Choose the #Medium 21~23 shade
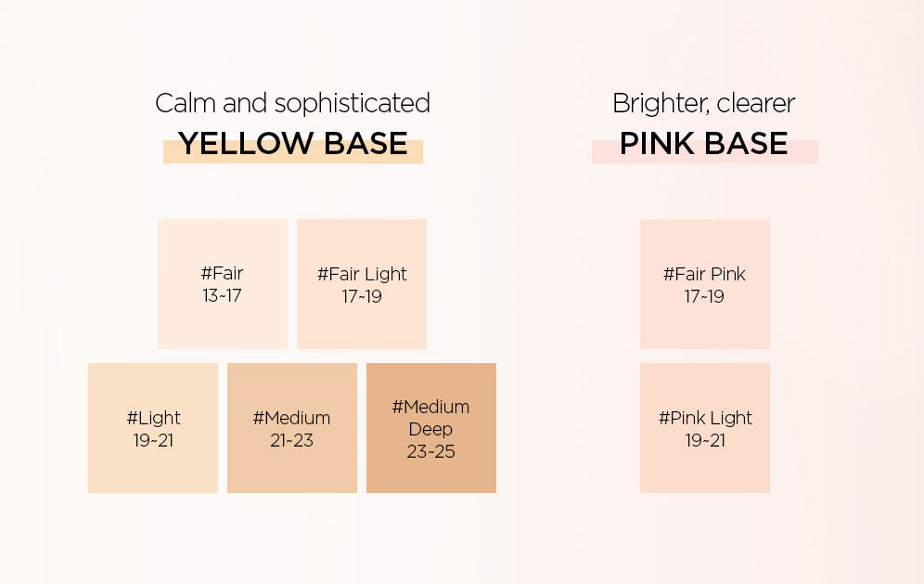The width and height of the screenshot is (924, 584). point(292,428)
